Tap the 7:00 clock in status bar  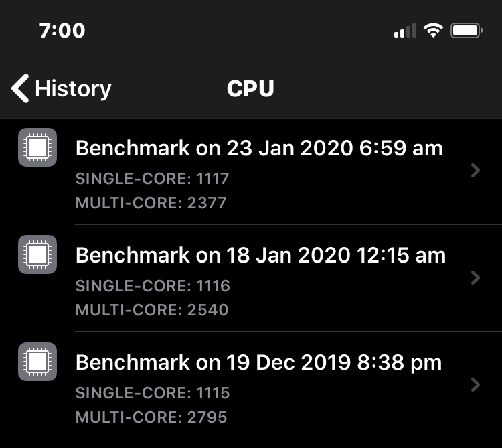(62, 31)
